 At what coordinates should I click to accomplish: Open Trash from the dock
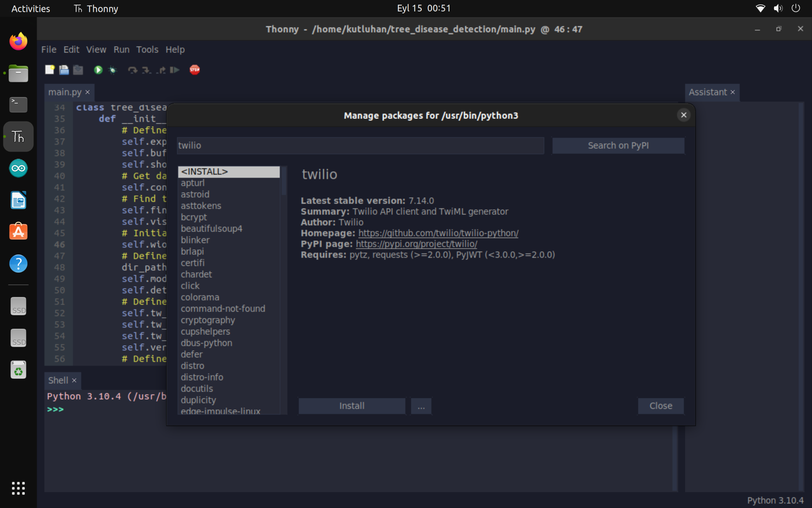pos(18,370)
